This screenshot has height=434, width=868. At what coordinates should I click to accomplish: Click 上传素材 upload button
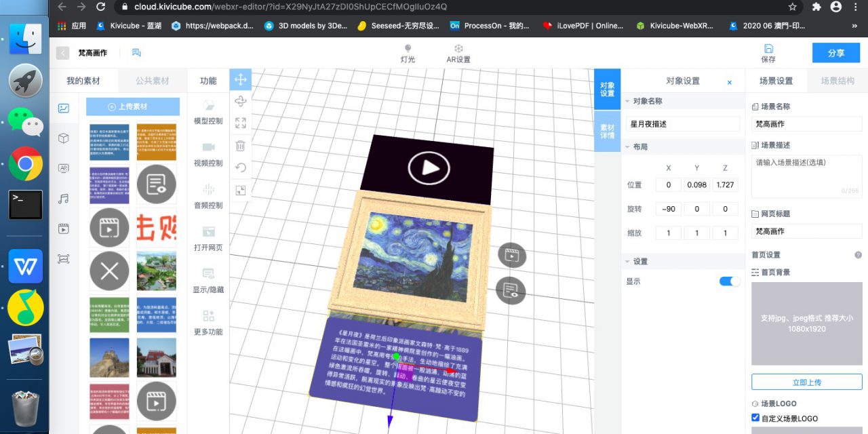133,106
